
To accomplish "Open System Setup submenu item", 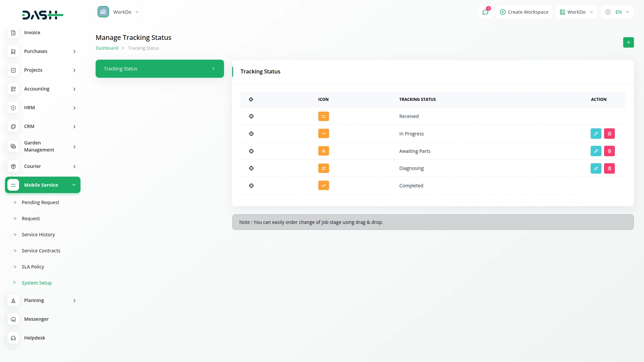I will (37, 283).
